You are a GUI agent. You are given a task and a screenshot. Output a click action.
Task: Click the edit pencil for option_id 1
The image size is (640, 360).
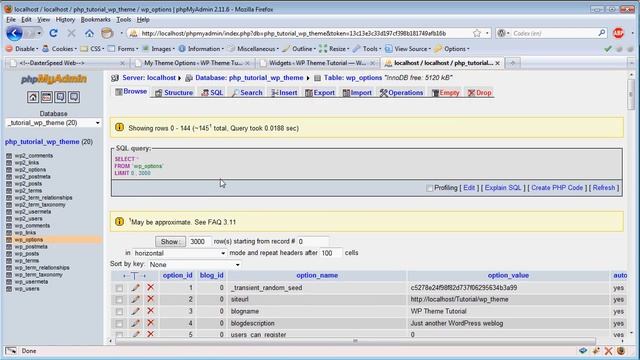point(136,288)
